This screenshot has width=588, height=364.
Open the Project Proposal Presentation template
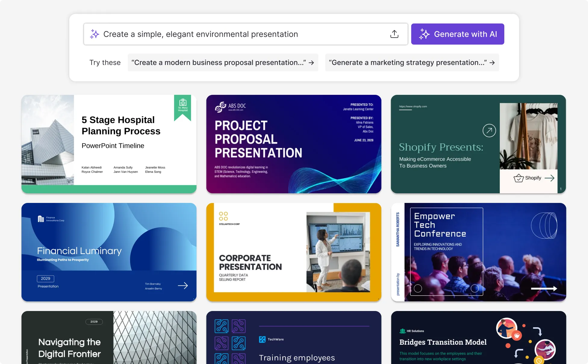pos(294,144)
